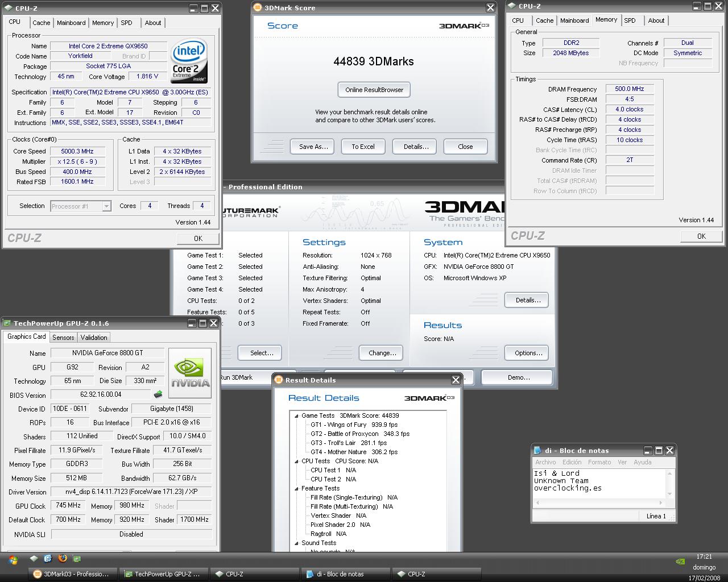Switch to Bloc de notas taskbar button
This screenshot has width=728, height=582.
(345, 574)
